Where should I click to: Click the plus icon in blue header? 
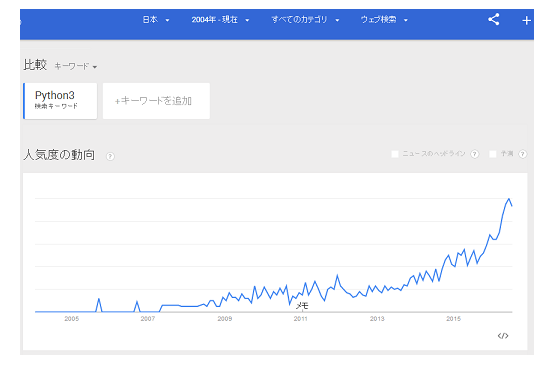527,21
